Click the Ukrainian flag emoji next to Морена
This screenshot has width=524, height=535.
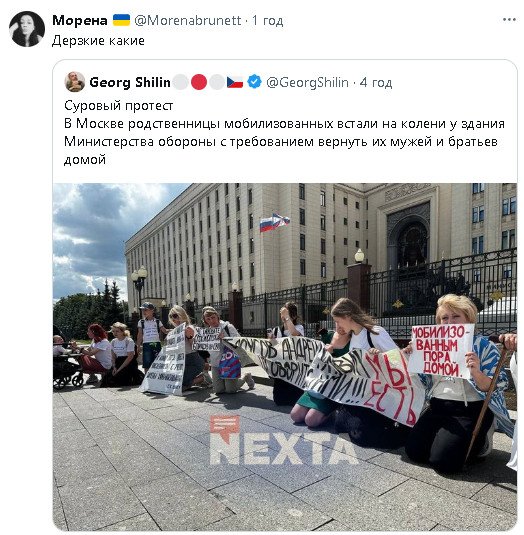coord(121,20)
